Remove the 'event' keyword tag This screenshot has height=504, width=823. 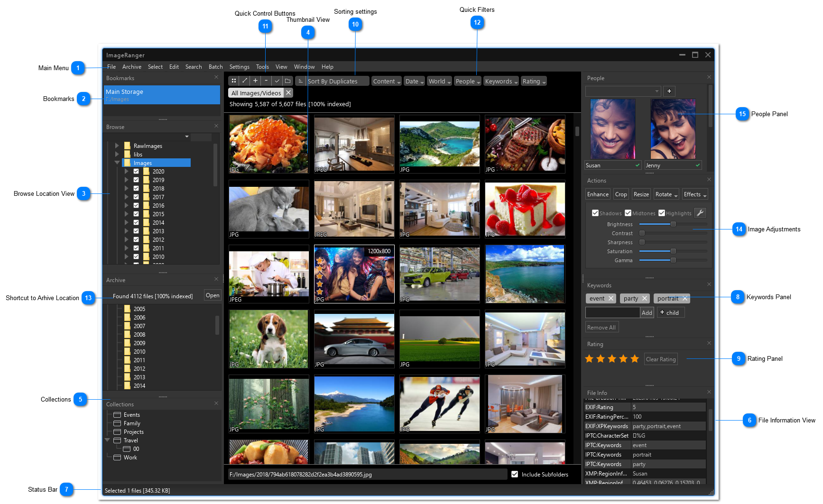click(611, 298)
